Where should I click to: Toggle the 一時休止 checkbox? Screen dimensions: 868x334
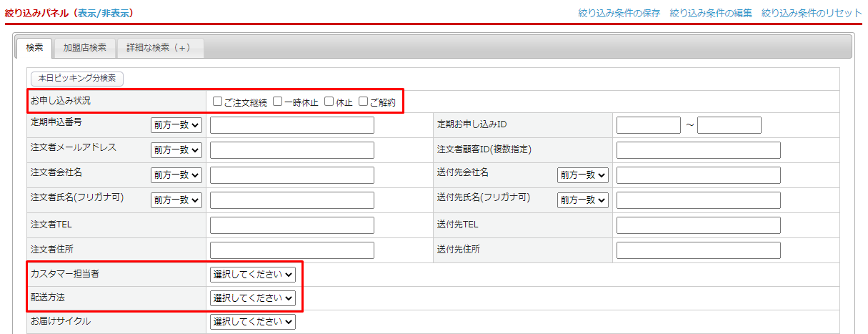click(278, 102)
